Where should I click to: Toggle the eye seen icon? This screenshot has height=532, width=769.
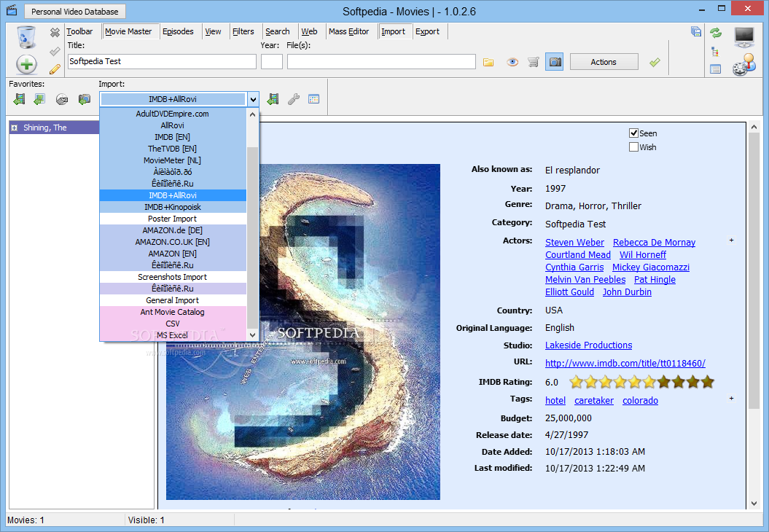pos(512,62)
